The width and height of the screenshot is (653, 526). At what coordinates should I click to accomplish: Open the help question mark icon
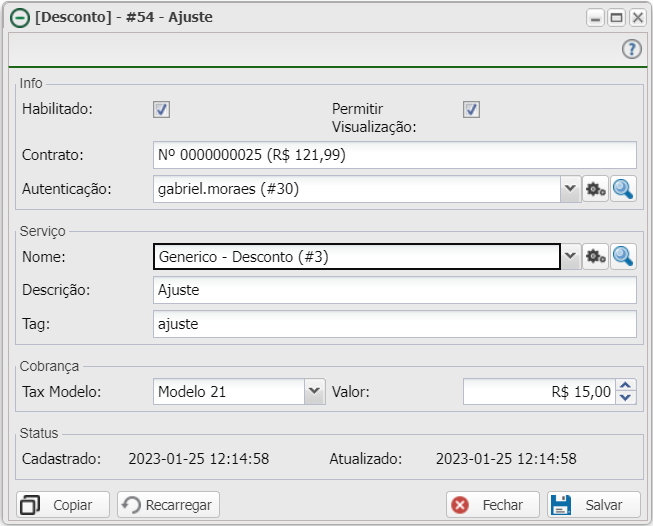coord(631,50)
